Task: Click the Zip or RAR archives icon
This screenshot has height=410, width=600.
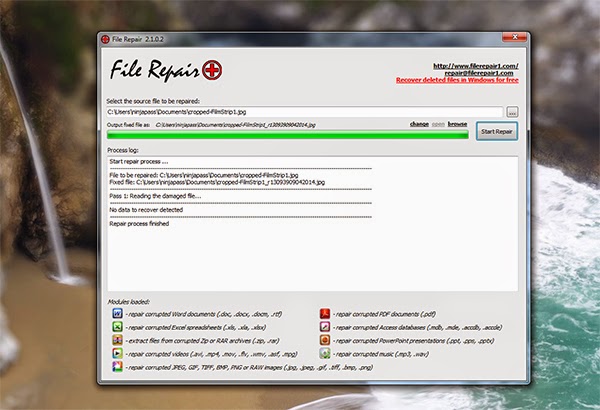Action: (x=117, y=340)
